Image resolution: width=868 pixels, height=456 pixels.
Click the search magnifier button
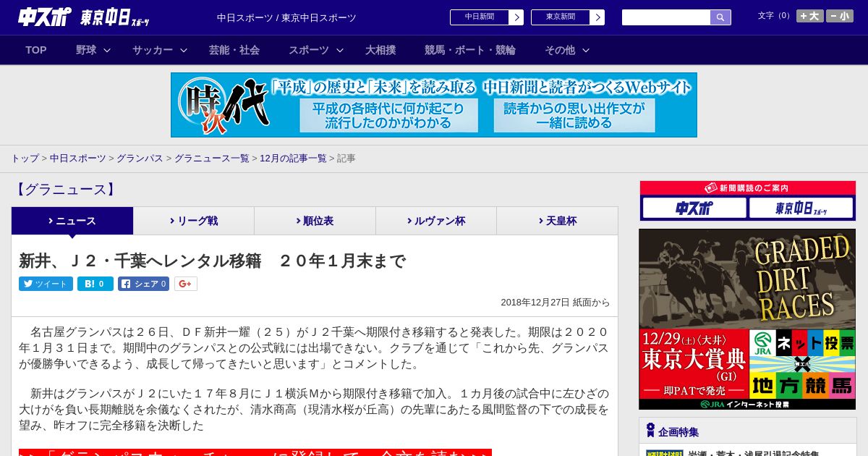pos(720,17)
